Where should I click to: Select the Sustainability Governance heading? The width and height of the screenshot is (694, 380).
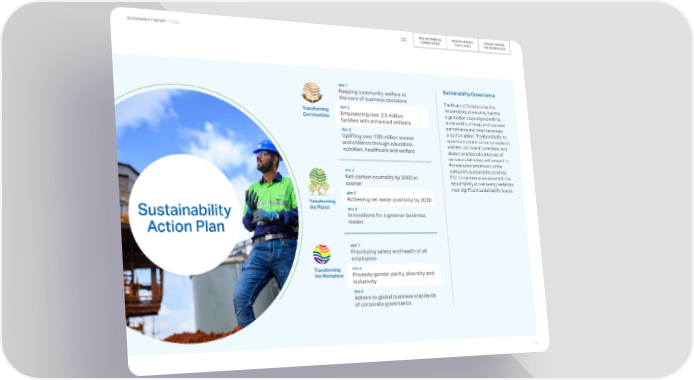(x=469, y=94)
